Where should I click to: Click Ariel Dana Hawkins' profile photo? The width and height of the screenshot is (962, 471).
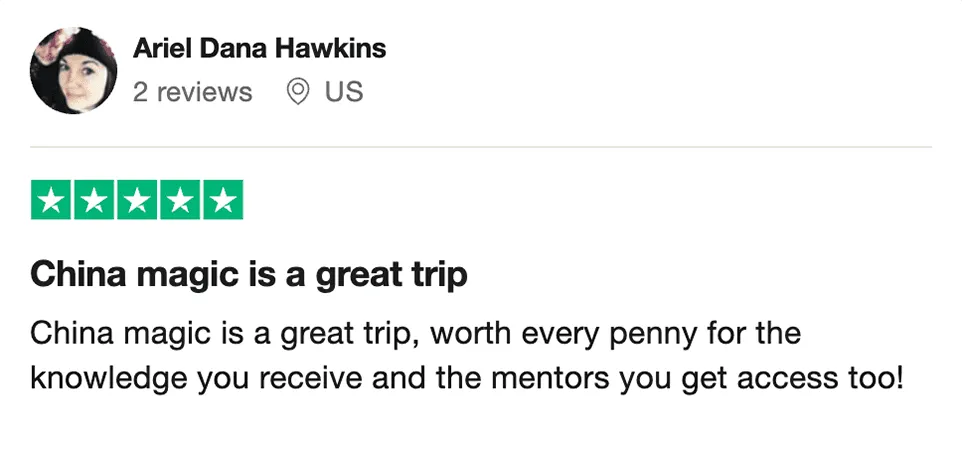(74, 70)
